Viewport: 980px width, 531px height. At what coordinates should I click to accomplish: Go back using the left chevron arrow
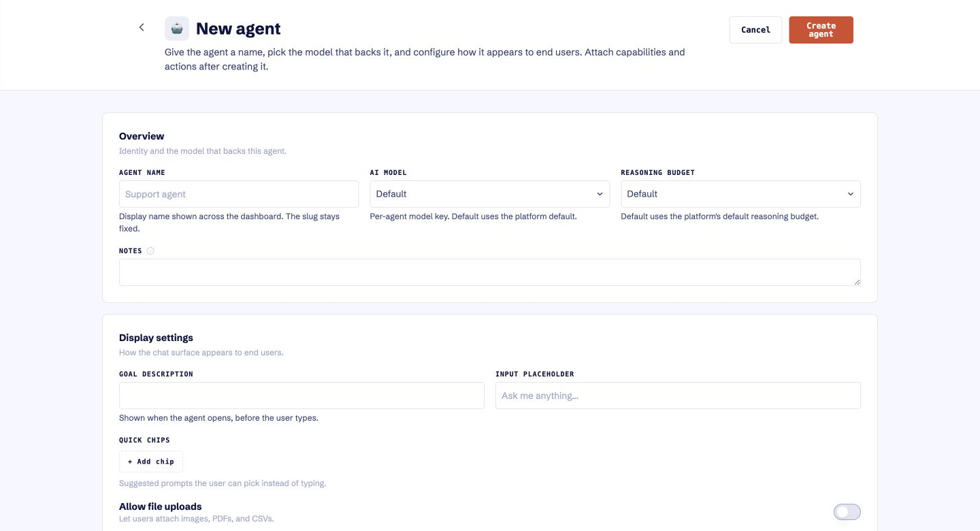[142, 27]
